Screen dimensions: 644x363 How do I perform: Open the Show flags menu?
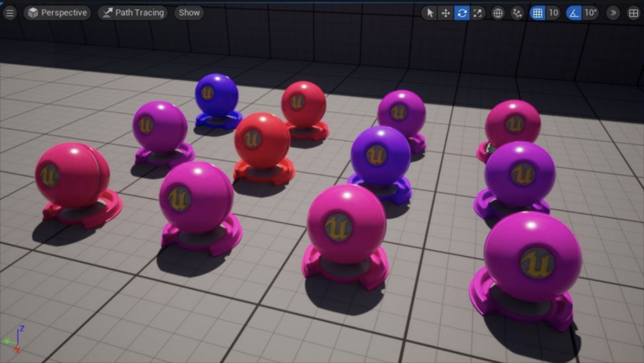[x=189, y=13]
